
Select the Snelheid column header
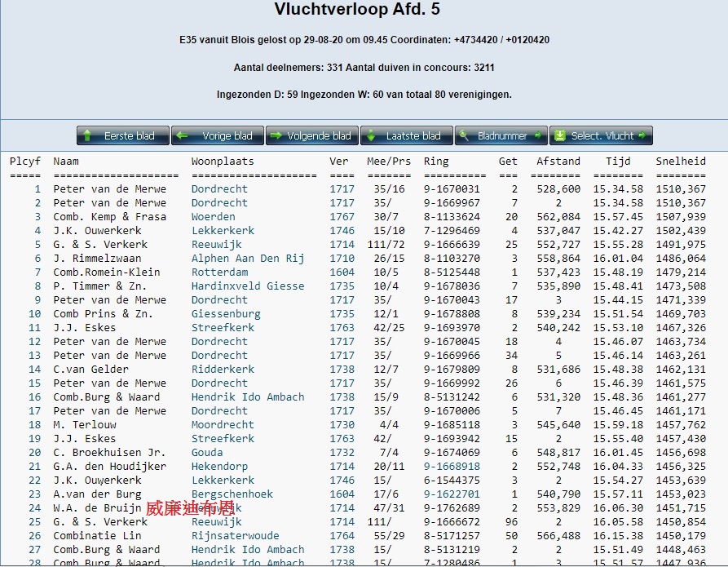[x=681, y=162]
